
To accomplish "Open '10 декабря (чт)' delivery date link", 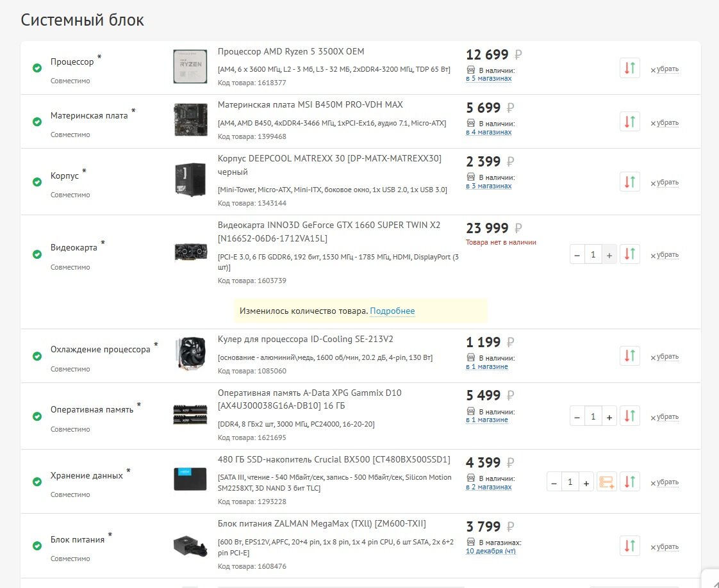I will [491, 551].
